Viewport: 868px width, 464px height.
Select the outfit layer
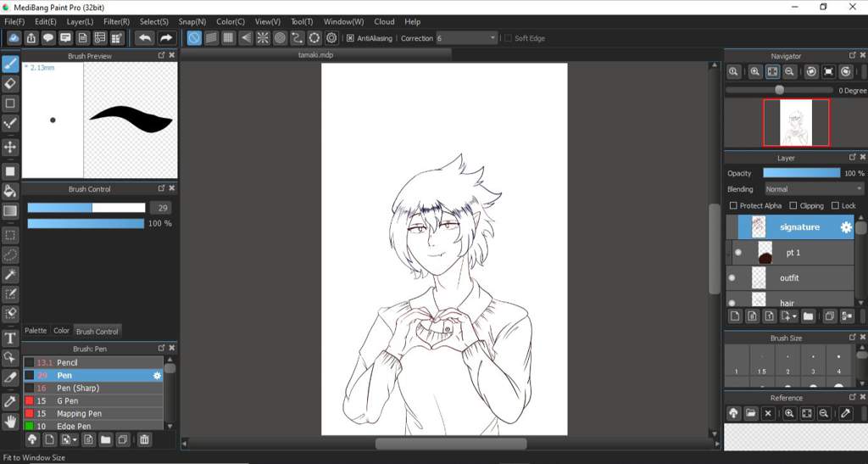pos(791,278)
